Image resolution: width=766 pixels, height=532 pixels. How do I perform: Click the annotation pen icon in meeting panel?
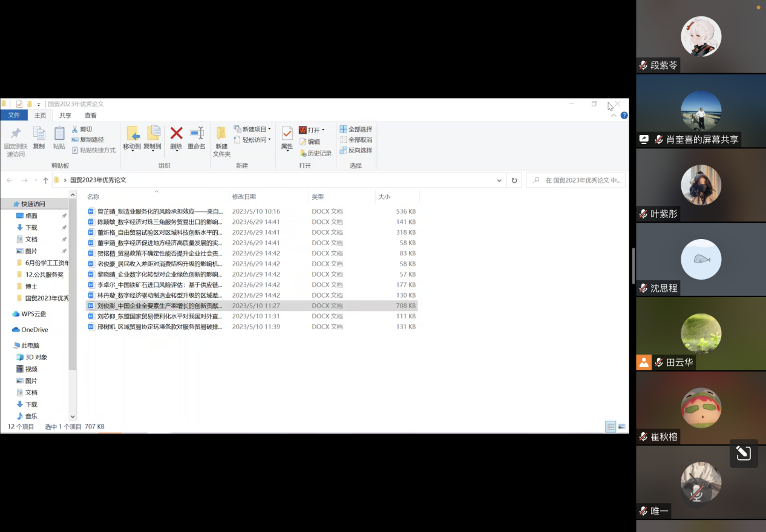(x=743, y=453)
